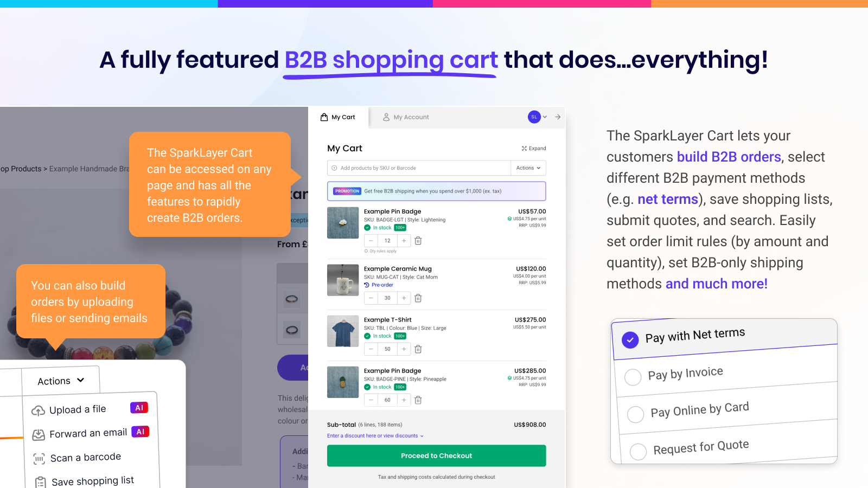Choose Scan a barcode action
Screen dimensions: 868x488
pos(77,457)
